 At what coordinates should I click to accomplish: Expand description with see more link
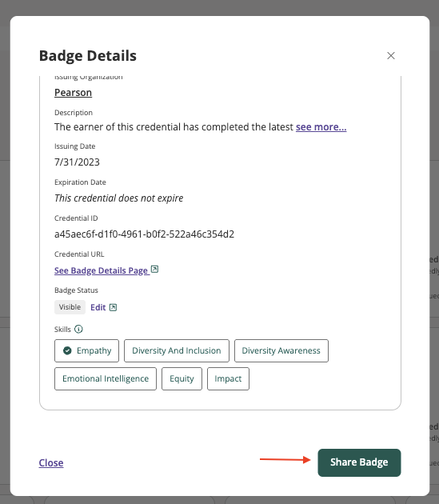[321, 127]
